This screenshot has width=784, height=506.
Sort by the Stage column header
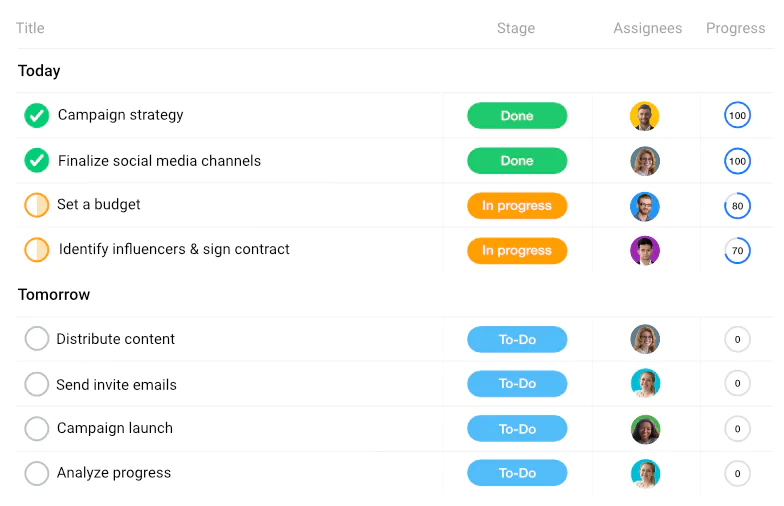516,28
